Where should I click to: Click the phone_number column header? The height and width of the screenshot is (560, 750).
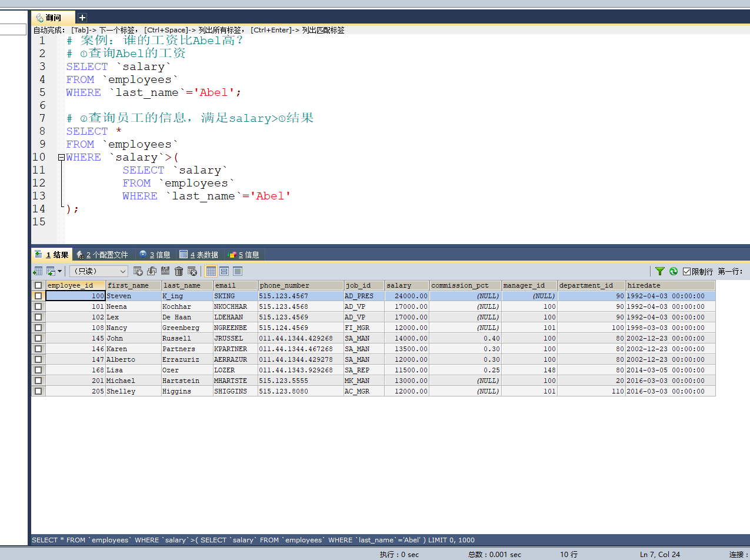[301, 285]
